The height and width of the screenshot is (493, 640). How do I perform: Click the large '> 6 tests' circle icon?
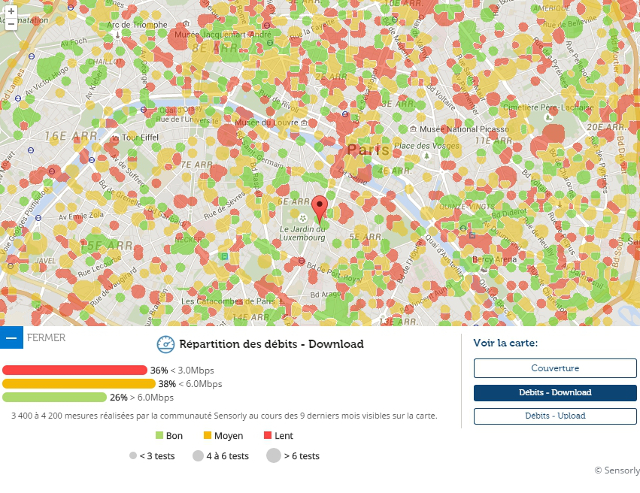coord(273,456)
